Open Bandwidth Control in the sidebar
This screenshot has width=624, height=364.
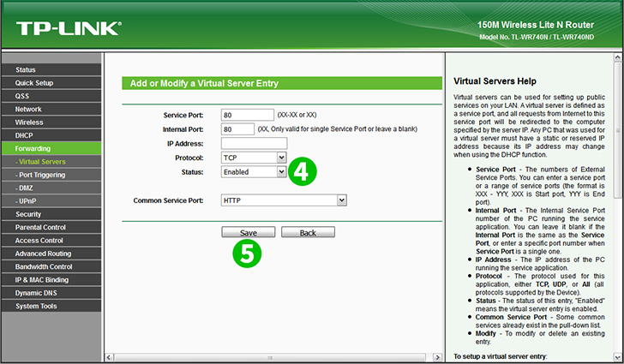coord(51,266)
